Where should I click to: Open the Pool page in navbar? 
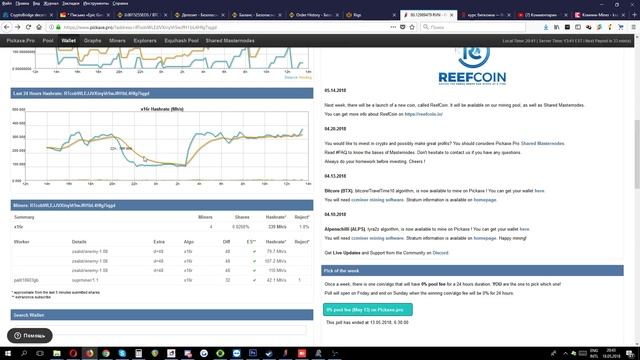pyautogui.click(x=48, y=41)
